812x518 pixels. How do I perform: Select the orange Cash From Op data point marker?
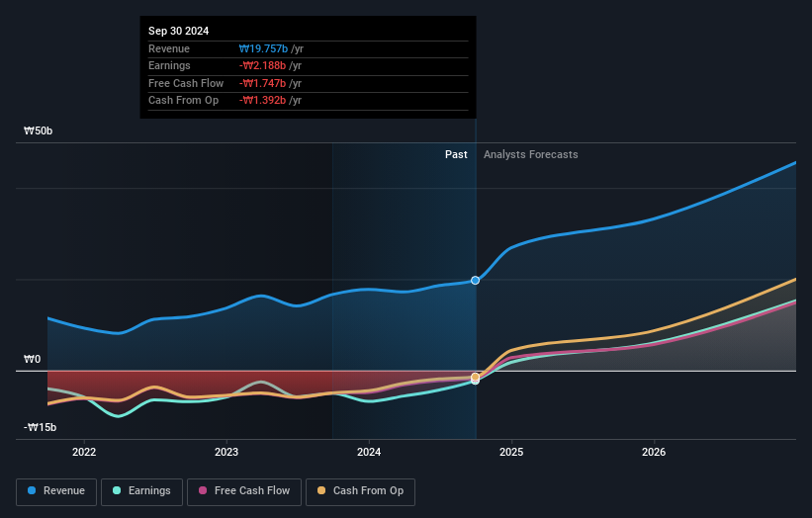click(475, 377)
